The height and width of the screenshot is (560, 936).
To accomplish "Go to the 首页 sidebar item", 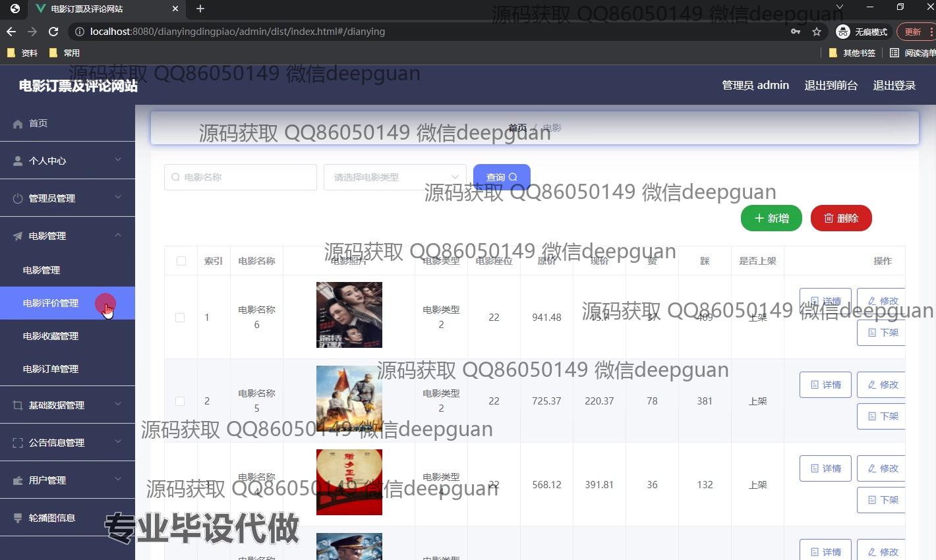I will (x=67, y=123).
